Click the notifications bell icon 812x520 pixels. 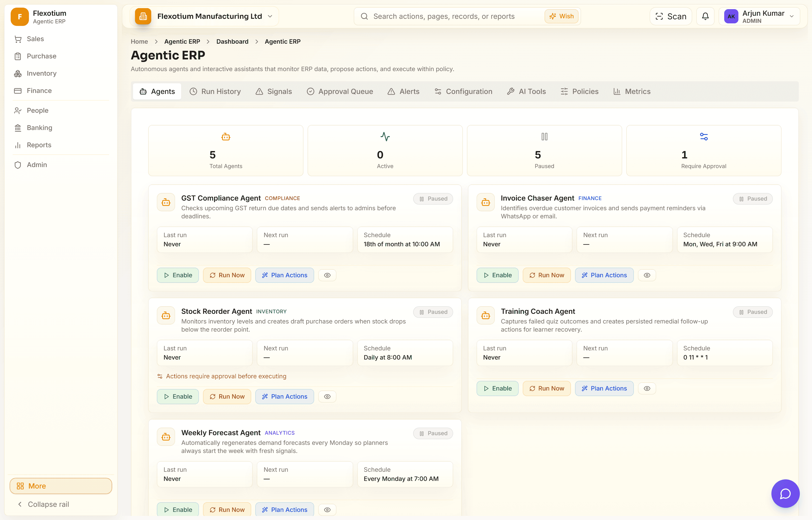click(x=705, y=16)
